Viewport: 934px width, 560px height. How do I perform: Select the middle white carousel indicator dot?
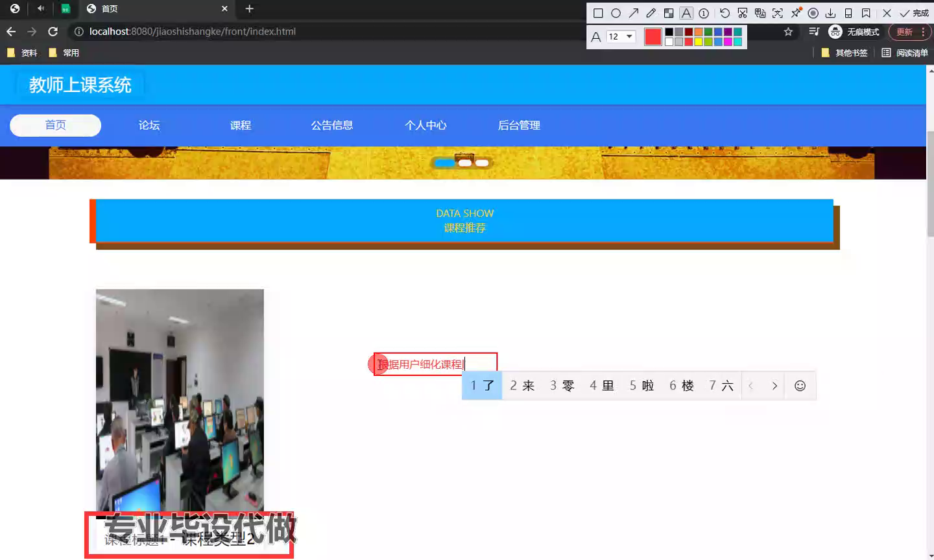click(x=465, y=163)
